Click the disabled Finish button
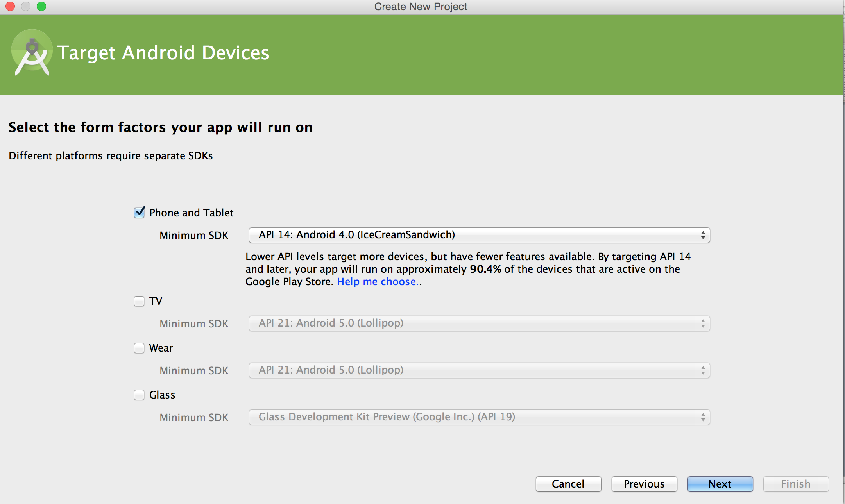Screen dimensions: 845x504 click(x=795, y=484)
